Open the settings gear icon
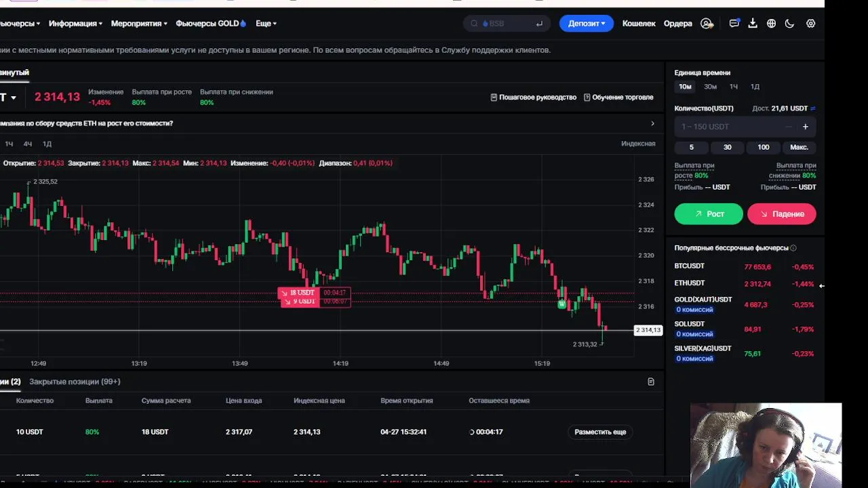 coord(810,24)
